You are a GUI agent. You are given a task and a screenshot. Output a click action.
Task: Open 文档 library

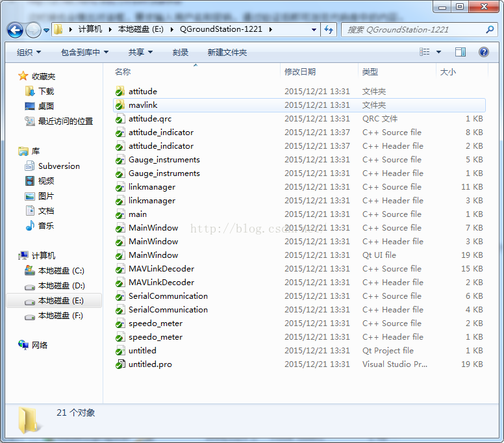[x=46, y=211]
